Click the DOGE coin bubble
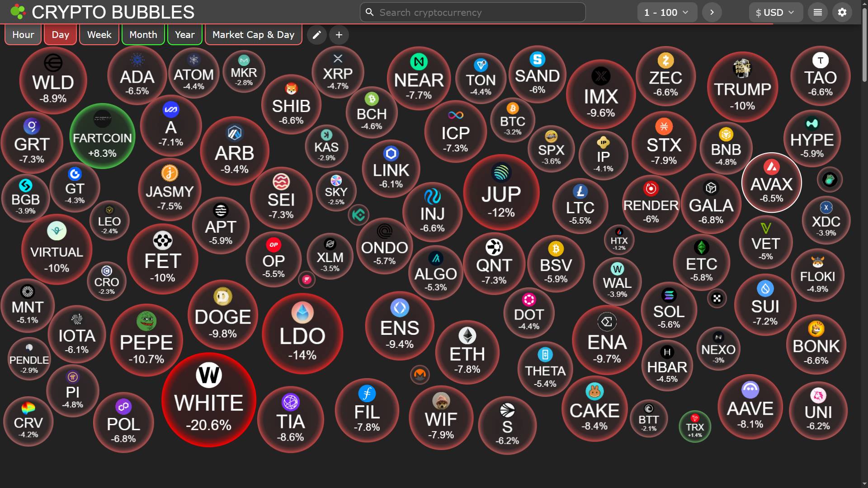The width and height of the screenshot is (868, 488). coord(223,315)
